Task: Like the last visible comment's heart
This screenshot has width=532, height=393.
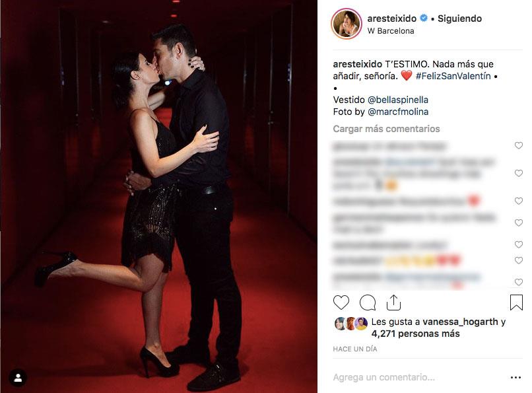Action: (x=518, y=282)
